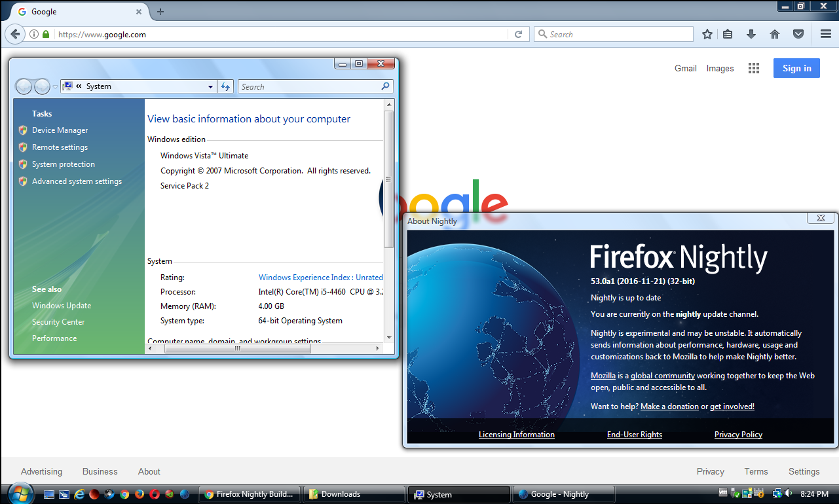This screenshot has height=504, width=839.
Task: Open the Firefox downloads arrow icon
Action: 751,34
